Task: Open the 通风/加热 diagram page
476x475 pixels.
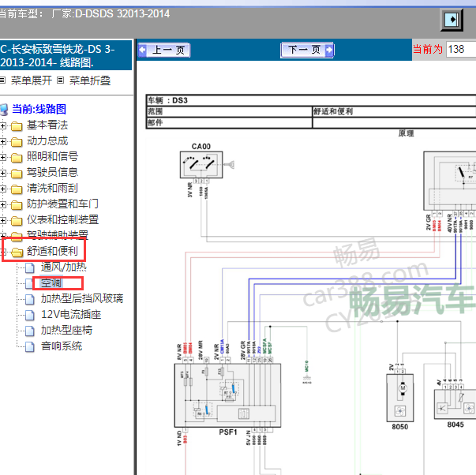Action: point(64,267)
